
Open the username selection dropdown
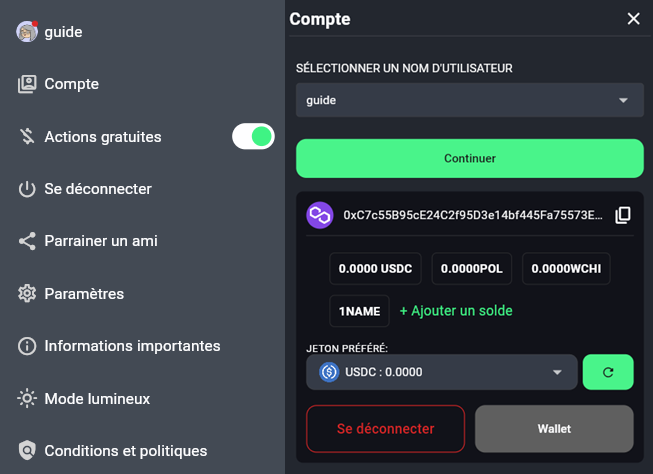point(469,101)
